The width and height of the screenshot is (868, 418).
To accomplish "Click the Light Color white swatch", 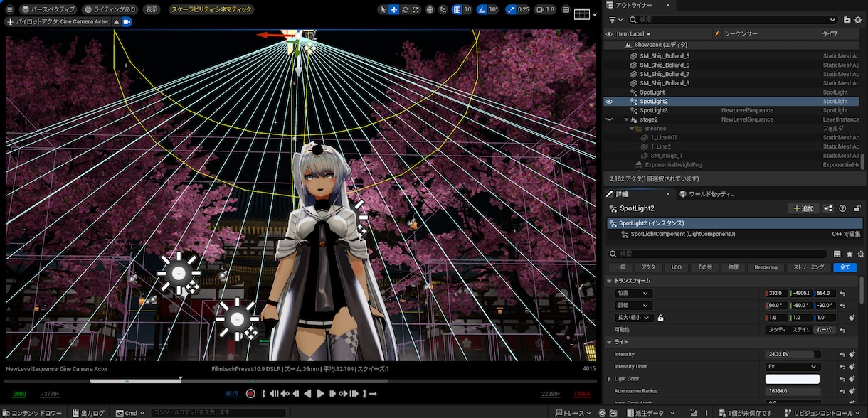I will 792,379.
